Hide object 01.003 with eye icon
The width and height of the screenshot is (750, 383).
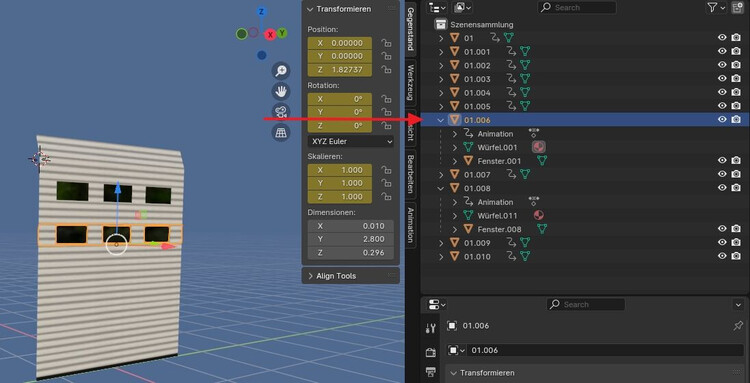(722, 78)
